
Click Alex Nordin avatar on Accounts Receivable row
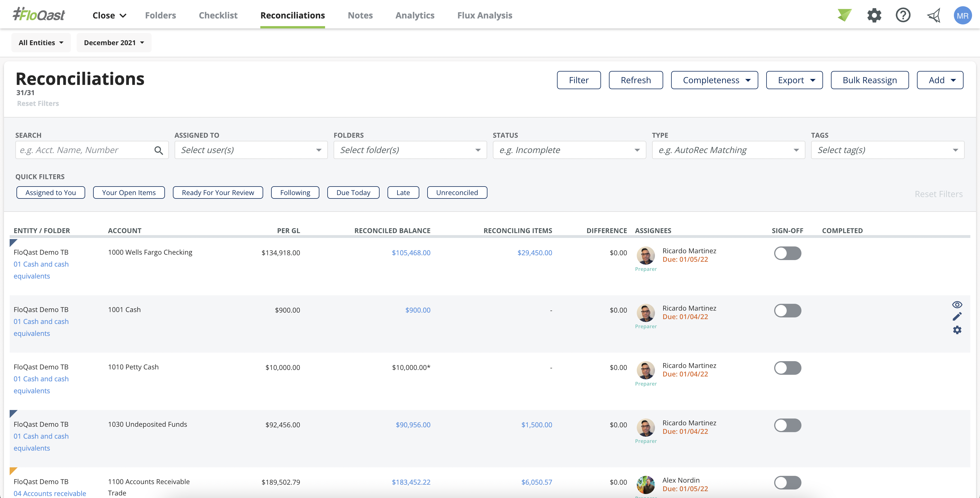646,485
